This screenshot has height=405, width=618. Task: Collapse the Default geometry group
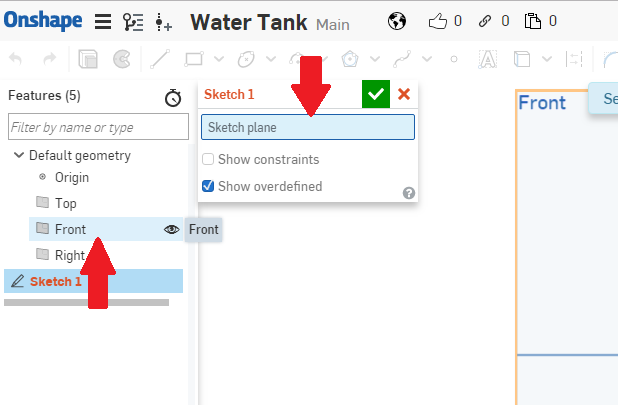[19, 155]
